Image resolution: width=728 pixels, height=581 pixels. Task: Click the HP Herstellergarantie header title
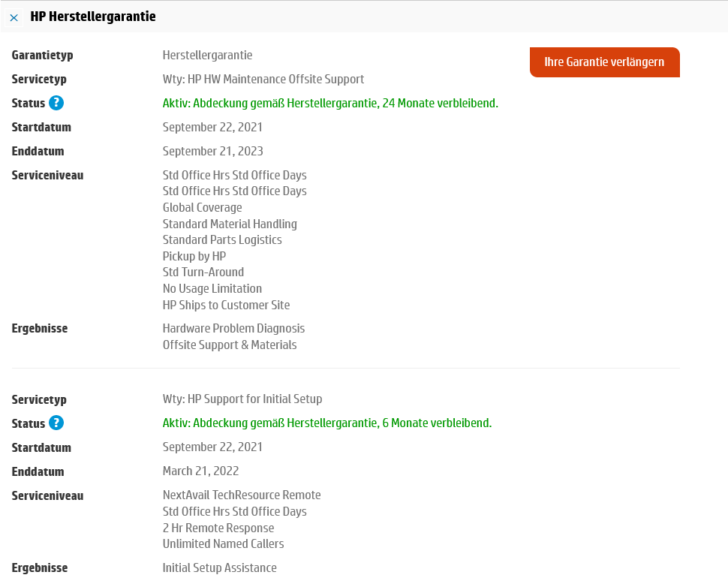93,16
